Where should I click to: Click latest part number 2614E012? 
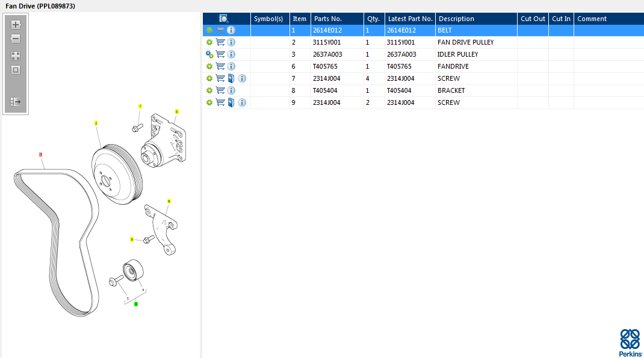coord(401,30)
